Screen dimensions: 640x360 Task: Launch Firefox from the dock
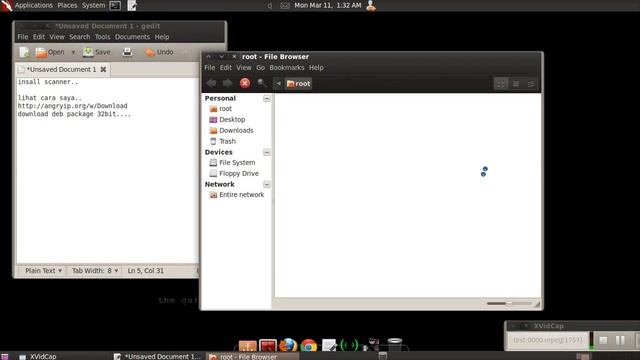point(288,345)
